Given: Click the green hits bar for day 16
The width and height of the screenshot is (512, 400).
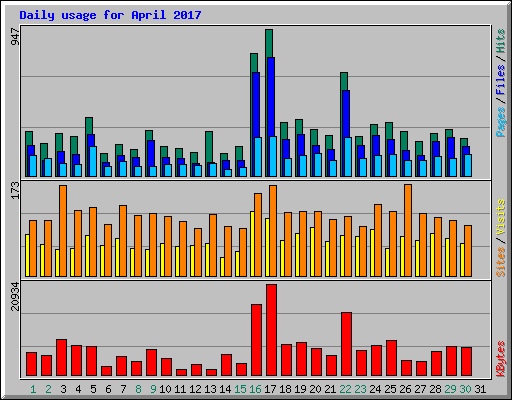Looking at the screenshot, I should [x=254, y=63].
